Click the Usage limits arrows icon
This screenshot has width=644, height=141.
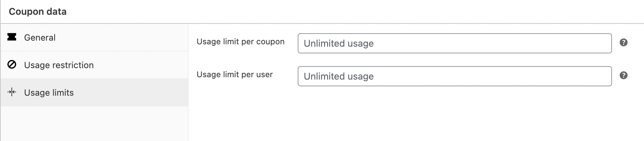(x=12, y=92)
